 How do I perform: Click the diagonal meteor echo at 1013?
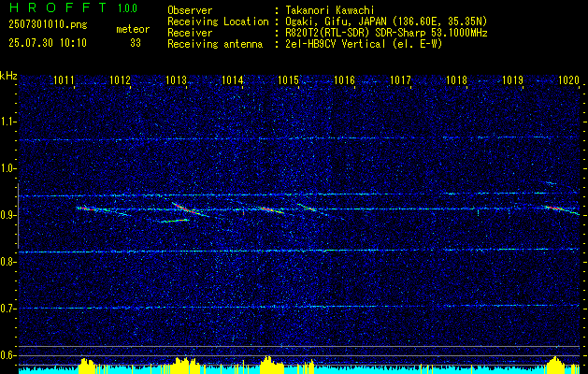[190, 209]
